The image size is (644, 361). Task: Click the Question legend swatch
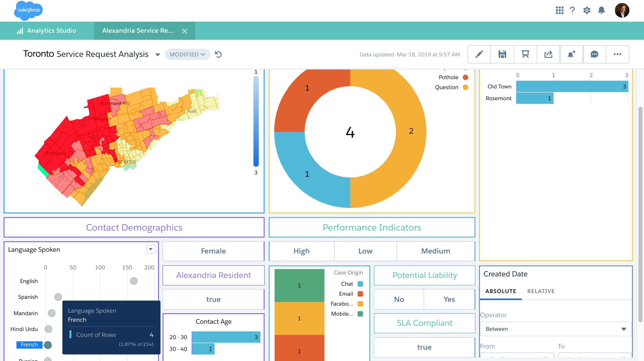(x=465, y=87)
